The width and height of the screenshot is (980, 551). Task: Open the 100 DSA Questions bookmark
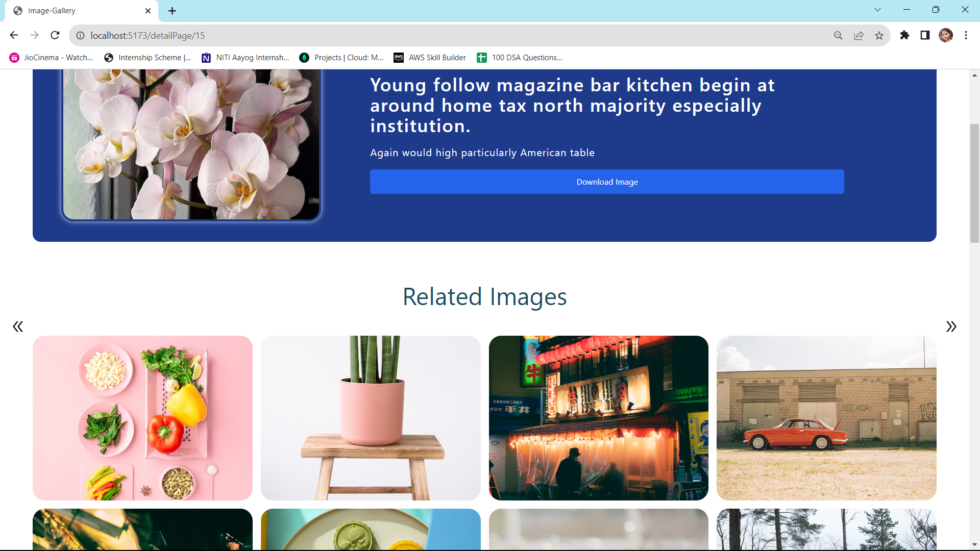(527, 57)
